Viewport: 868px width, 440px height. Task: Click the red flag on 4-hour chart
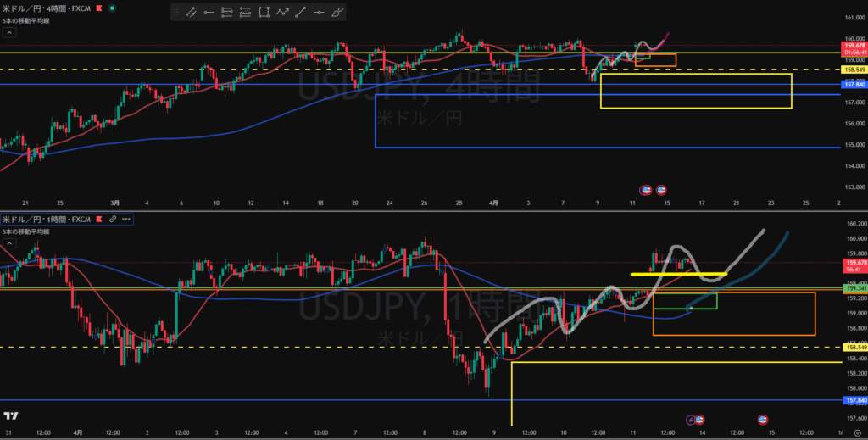(x=99, y=9)
